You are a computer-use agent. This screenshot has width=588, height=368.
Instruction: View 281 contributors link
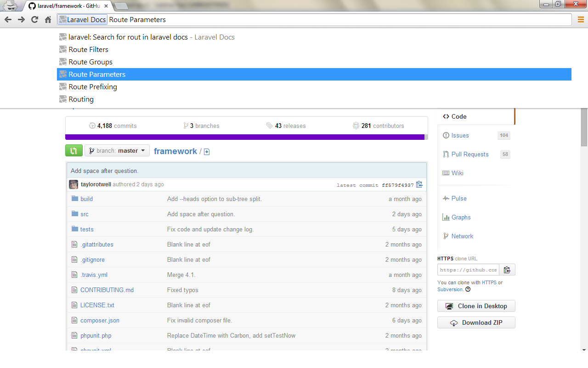[x=379, y=126]
